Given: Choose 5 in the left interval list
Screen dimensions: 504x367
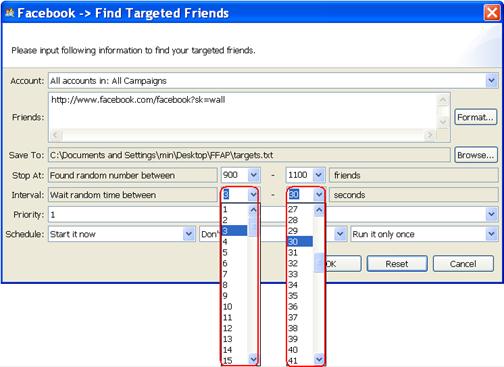Looking at the screenshot, I should [235, 252].
